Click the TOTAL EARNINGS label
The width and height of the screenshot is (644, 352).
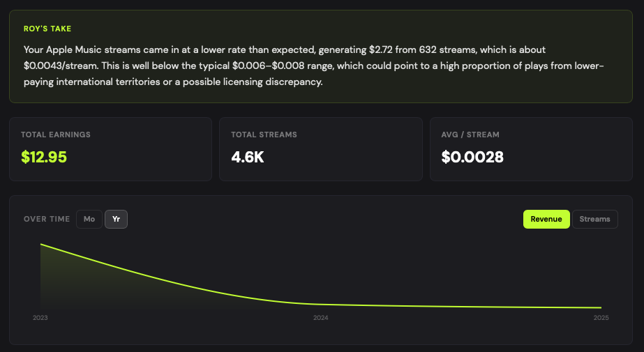click(56, 135)
